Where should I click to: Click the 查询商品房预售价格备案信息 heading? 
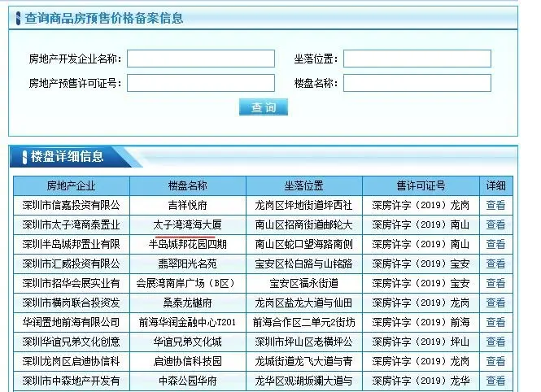(104, 18)
